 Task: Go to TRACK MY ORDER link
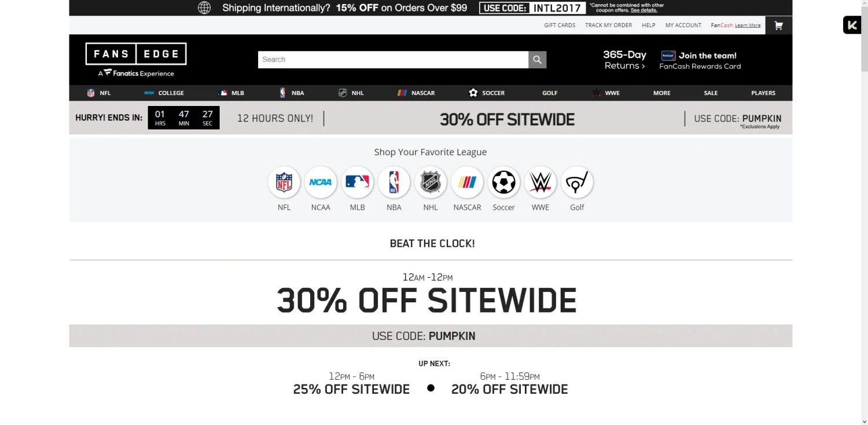coord(608,25)
